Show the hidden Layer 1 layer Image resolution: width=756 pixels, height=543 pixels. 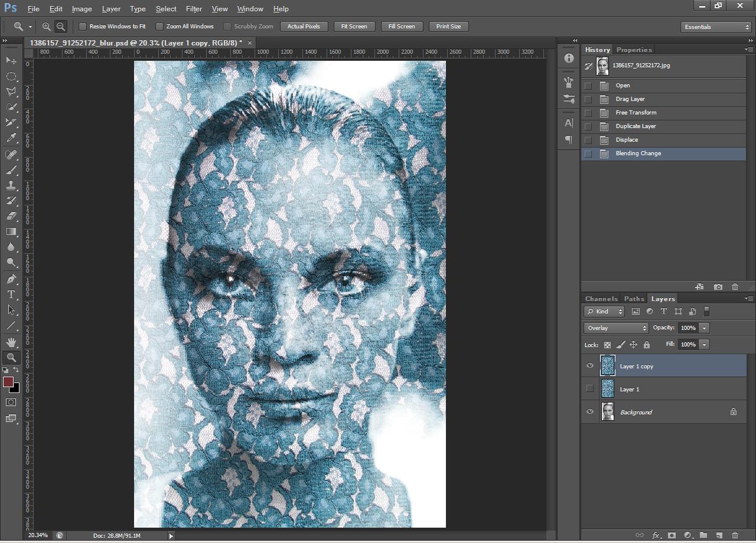589,388
